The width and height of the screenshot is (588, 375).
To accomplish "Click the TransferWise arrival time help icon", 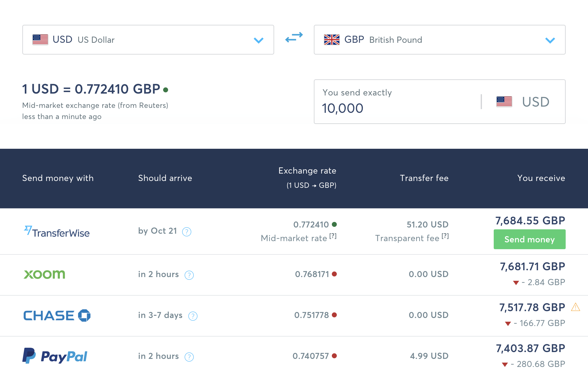I will point(187,232).
